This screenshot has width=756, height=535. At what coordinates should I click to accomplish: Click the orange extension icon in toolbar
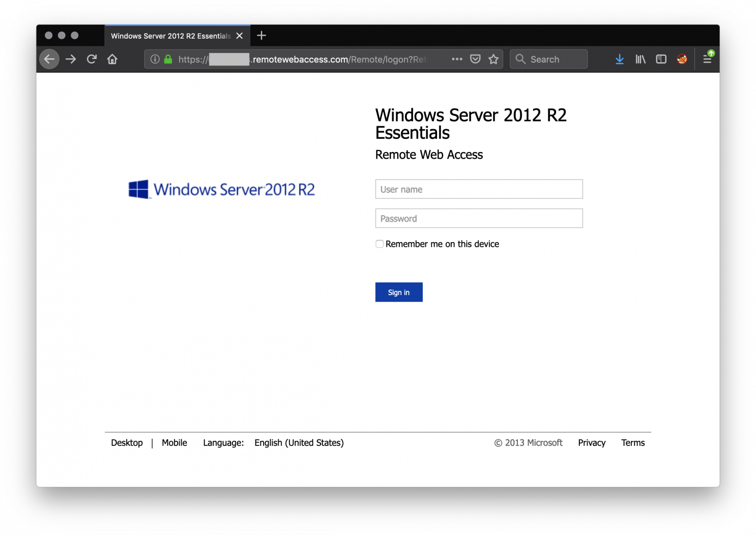[x=682, y=59]
